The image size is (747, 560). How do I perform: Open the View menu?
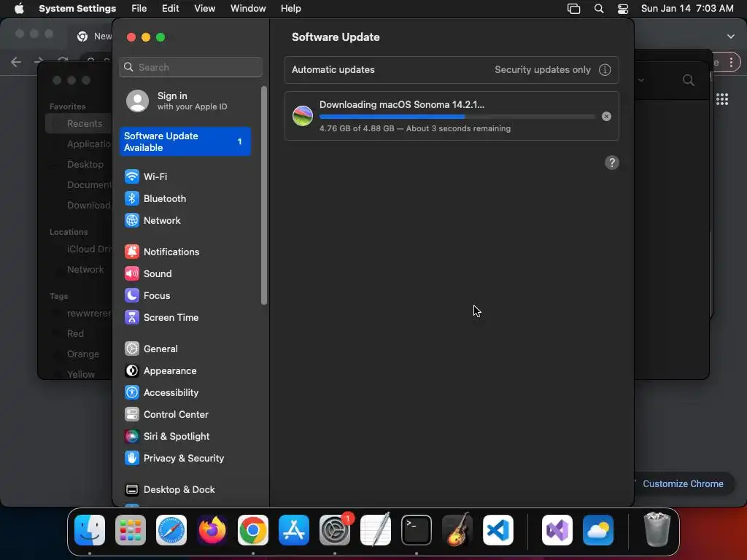click(x=205, y=9)
